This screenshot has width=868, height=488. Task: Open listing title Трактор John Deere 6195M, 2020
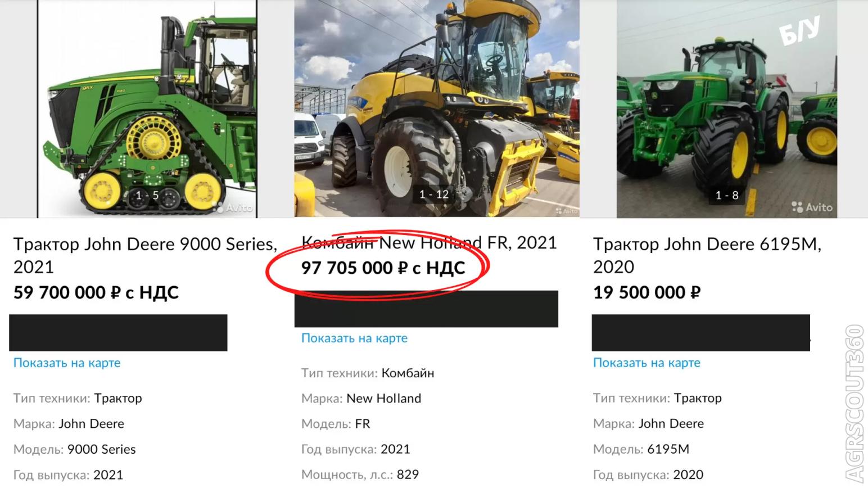(707, 255)
